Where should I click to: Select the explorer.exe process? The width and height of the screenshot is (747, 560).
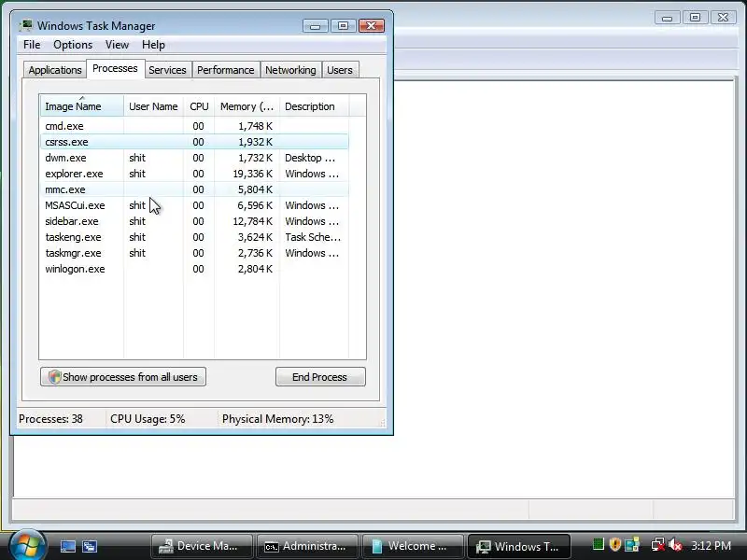pos(194,174)
